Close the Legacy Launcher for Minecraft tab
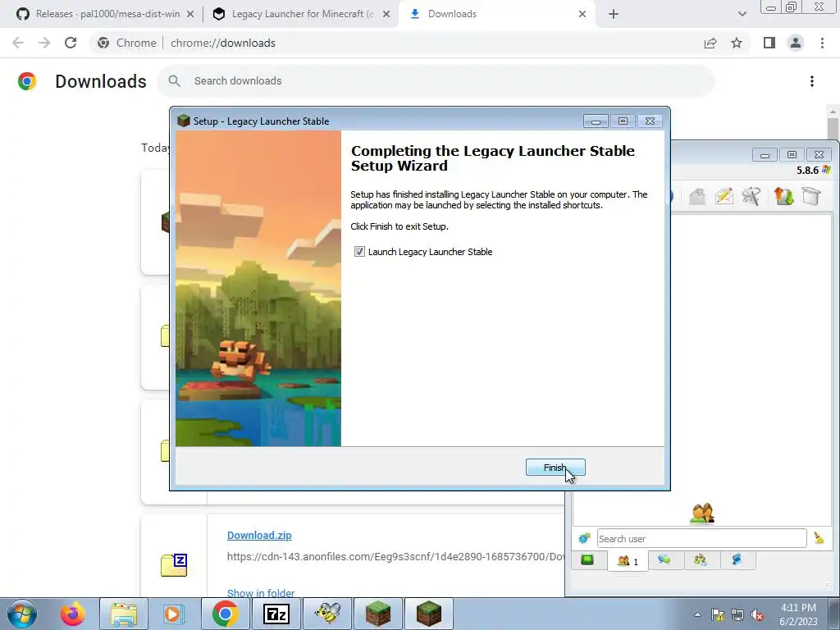840x630 pixels. click(386, 14)
